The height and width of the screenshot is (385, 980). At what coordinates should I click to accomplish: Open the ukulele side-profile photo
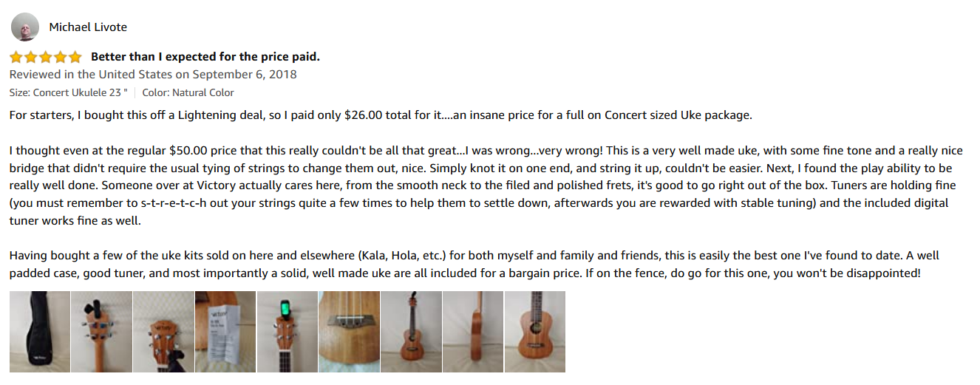473,332
